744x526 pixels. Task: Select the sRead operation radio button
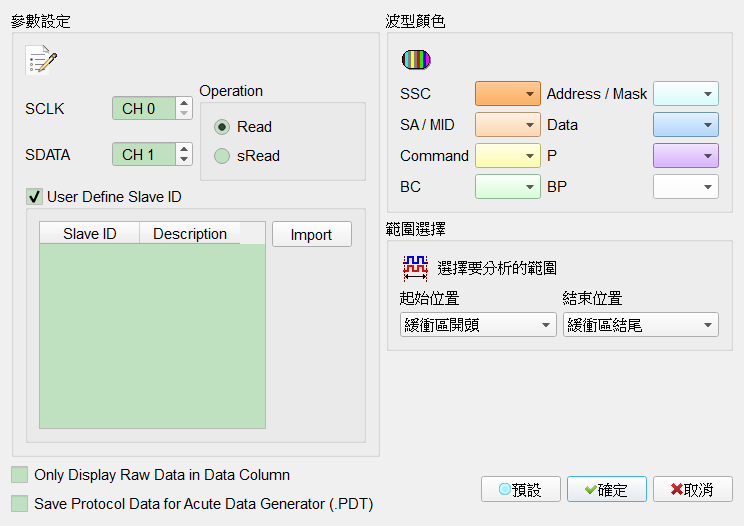click(222, 156)
